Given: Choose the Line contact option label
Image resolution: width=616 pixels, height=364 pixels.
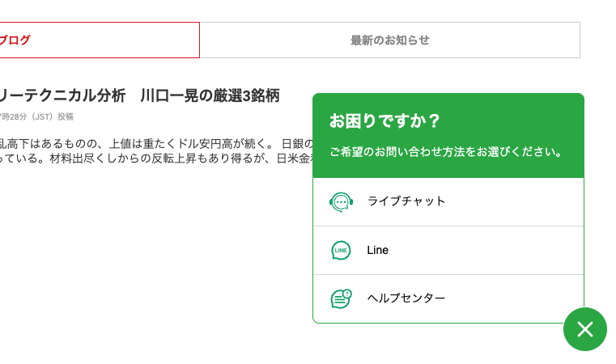Looking at the screenshot, I should pos(377,250).
